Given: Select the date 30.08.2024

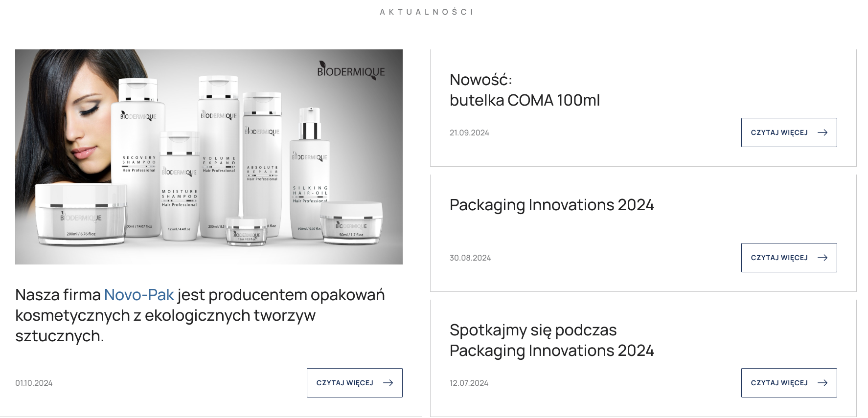Looking at the screenshot, I should tap(470, 258).
